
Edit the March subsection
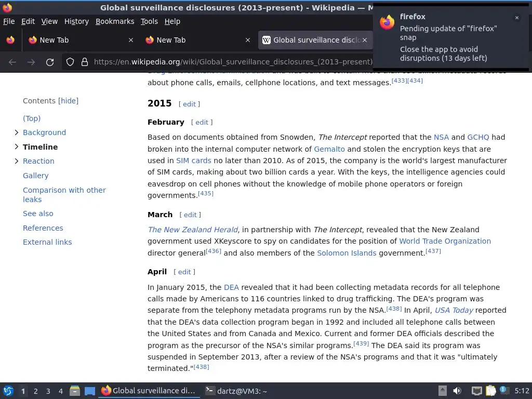pos(190,215)
